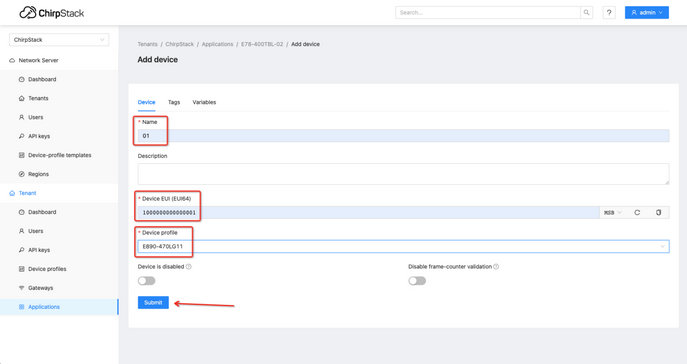Toggle Disable frame-counter validation switch
Screen dimensions: 687x364
pos(417,281)
